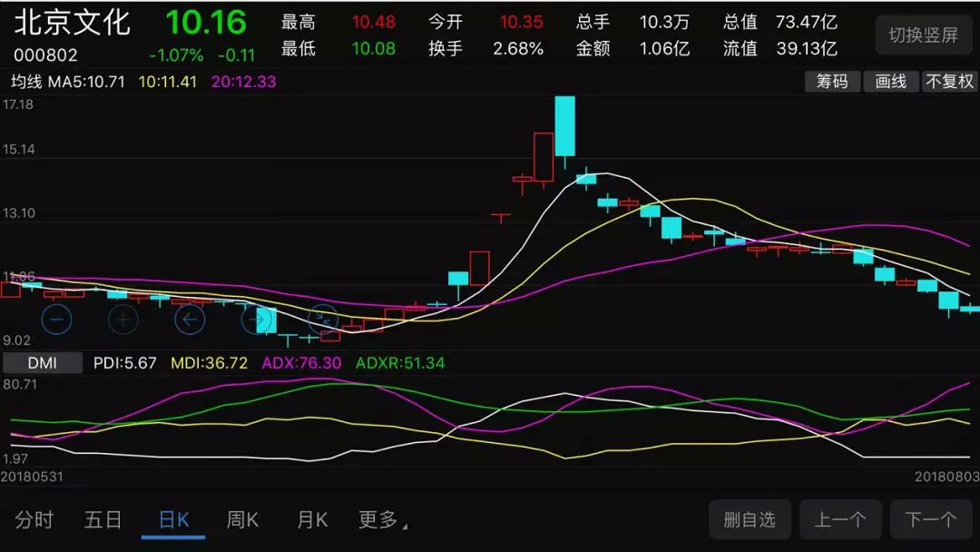Zoom in chart with plus circle icon

pos(123,320)
